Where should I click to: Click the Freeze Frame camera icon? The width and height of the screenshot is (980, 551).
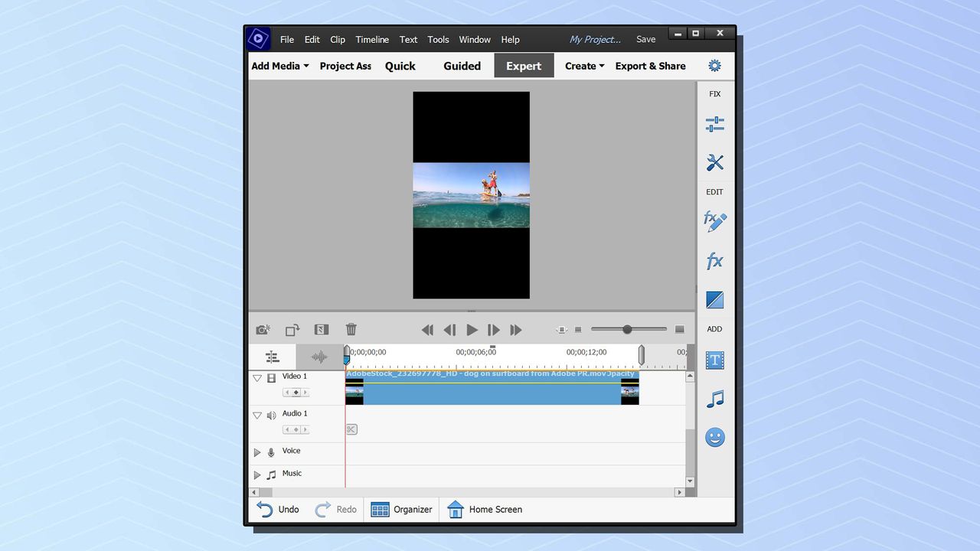click(x=263, y=330)
